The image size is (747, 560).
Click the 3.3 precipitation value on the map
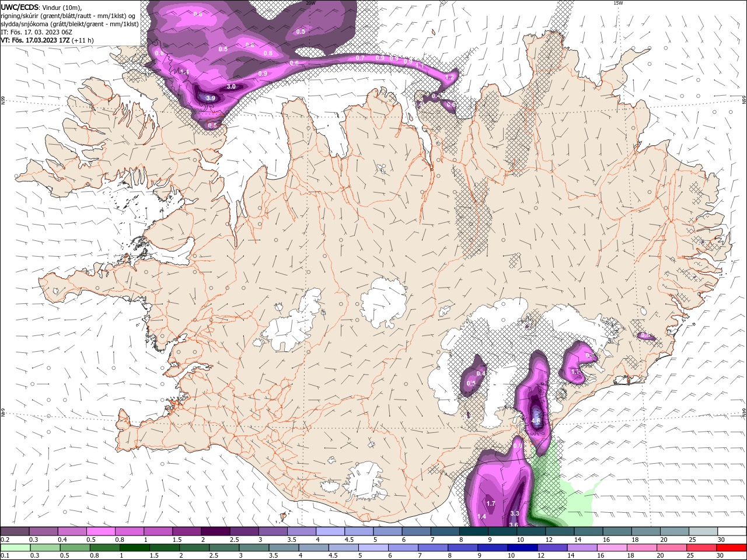(x=515, y=513)
